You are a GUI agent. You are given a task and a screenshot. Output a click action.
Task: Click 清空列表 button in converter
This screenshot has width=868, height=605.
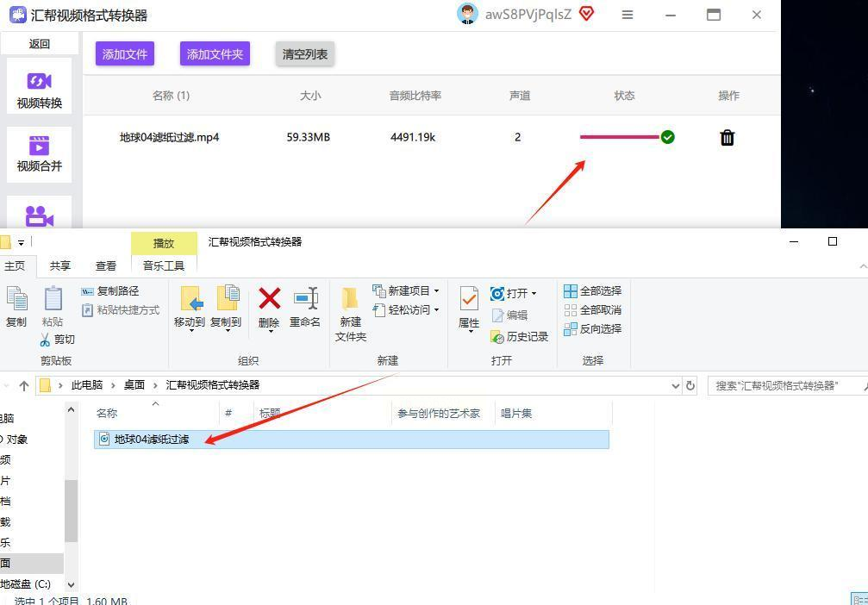(x=304, y=53)
